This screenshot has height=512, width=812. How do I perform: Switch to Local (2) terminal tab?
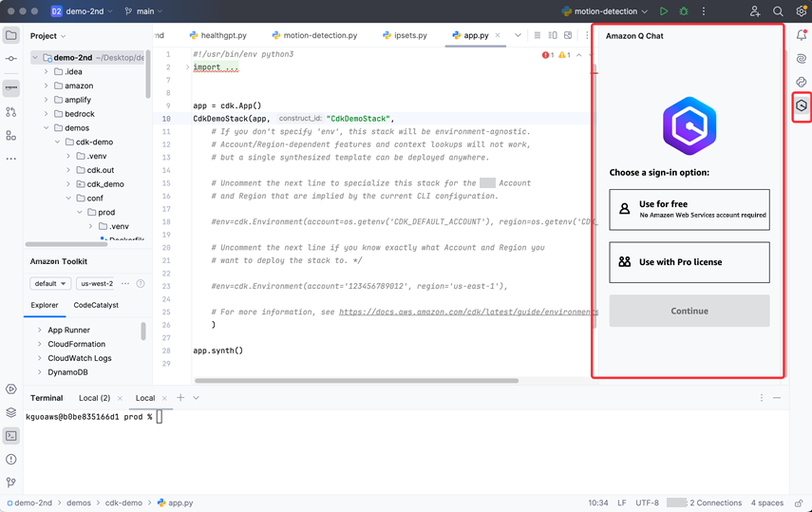(x=94, y=398)
